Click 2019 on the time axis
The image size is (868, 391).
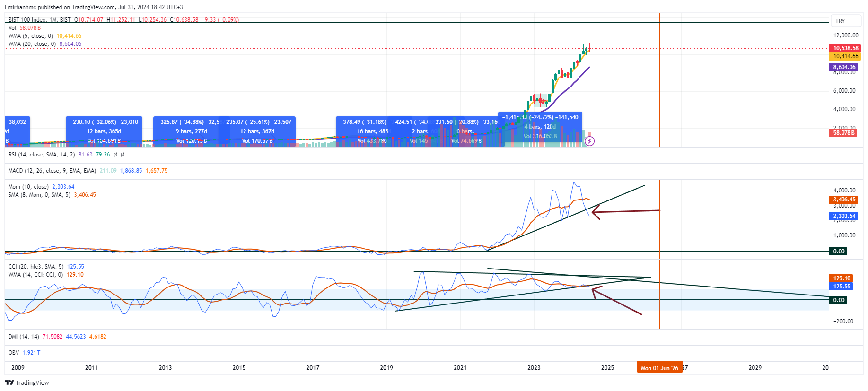pos(386,368)
